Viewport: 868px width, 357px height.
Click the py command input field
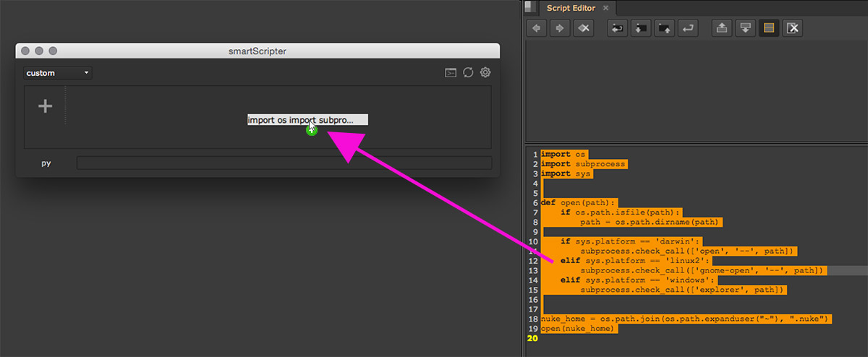(284, 163)
